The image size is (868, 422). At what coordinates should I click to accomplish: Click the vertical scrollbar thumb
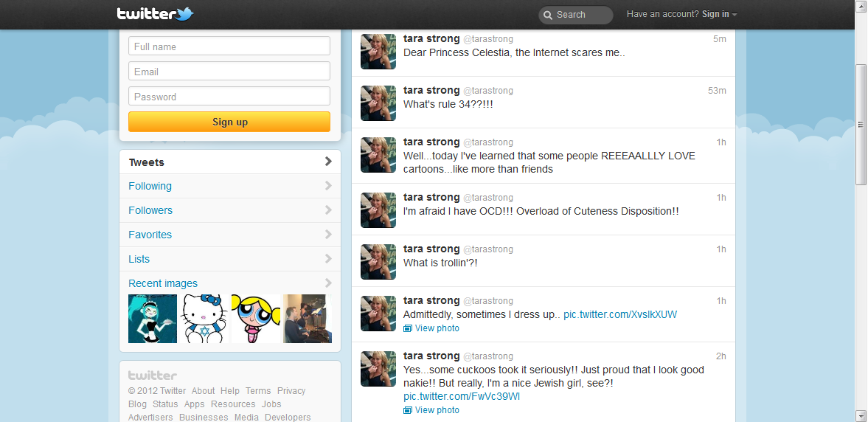click(861, 124)
